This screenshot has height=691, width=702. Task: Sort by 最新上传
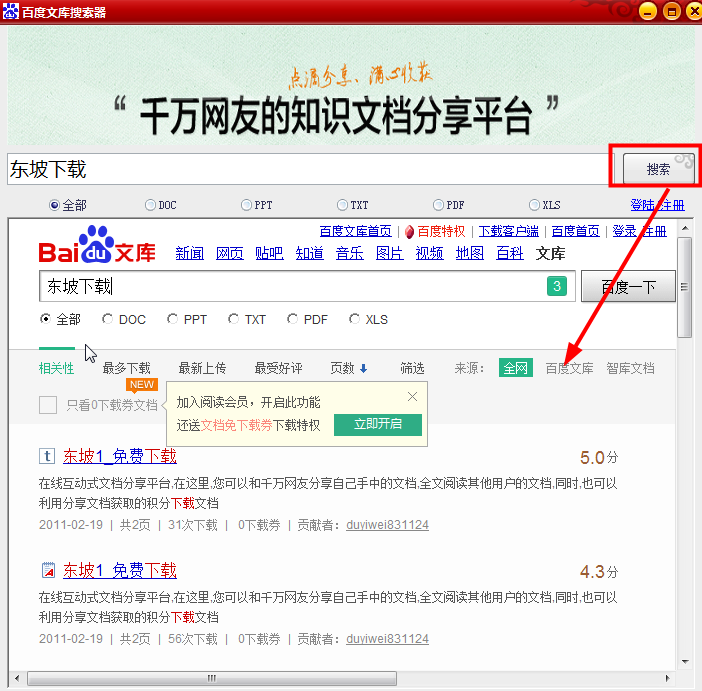(202, 368)
